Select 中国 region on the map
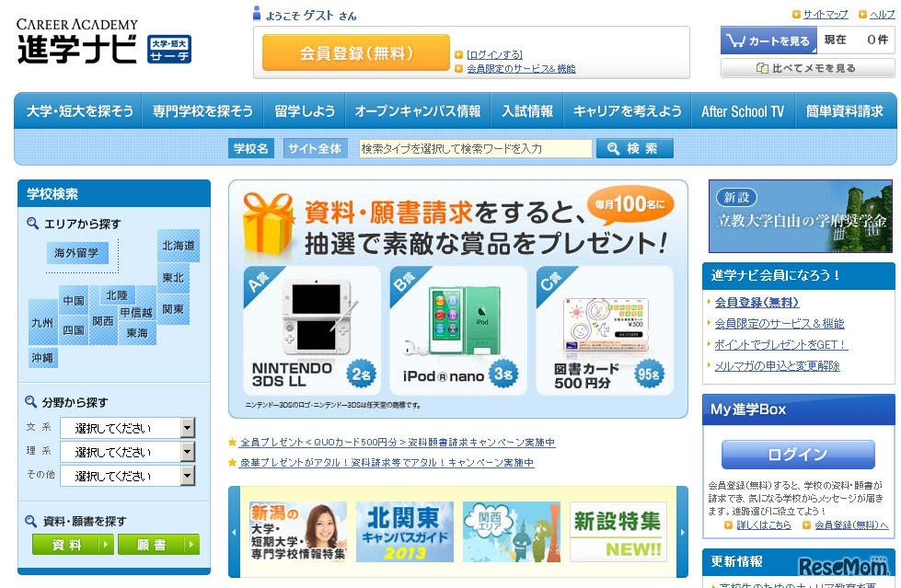The width and height of the screenshot is (901, 588). pos(74,301)
